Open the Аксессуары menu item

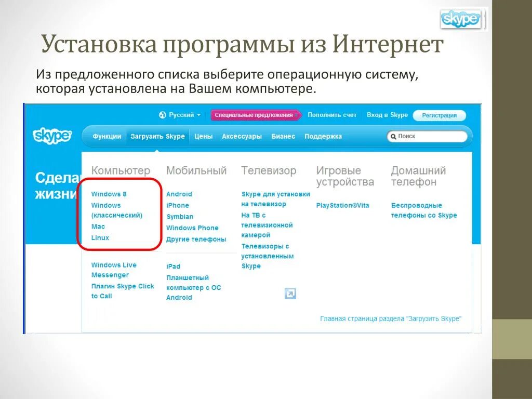(x=242, y=137)
